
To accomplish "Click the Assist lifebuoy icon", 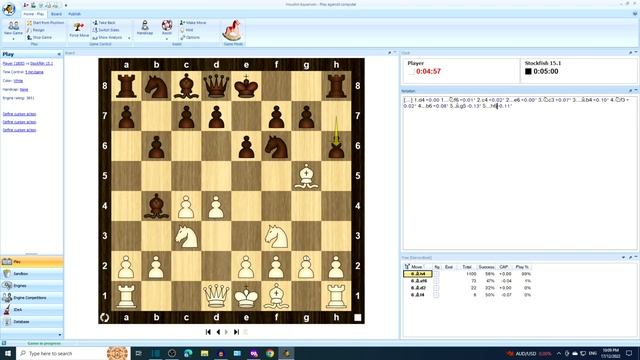I will coord(167,26).
